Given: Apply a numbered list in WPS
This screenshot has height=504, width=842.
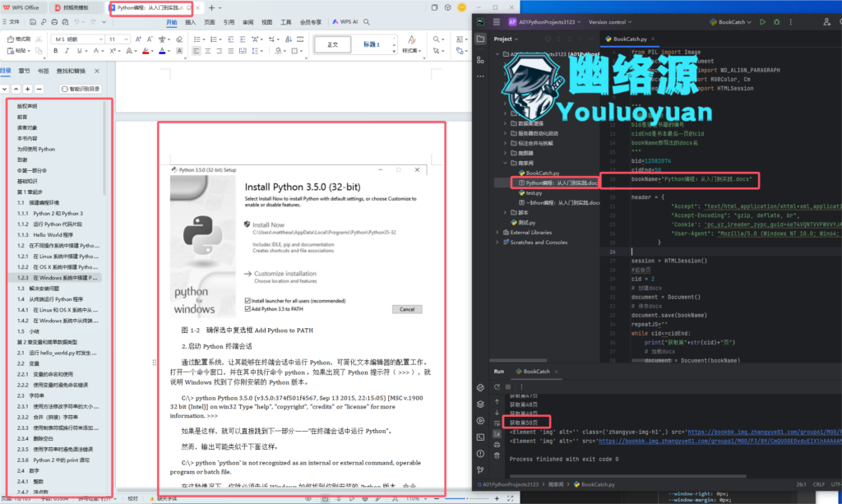Looking at the screenshot, I should pos(214,39).
